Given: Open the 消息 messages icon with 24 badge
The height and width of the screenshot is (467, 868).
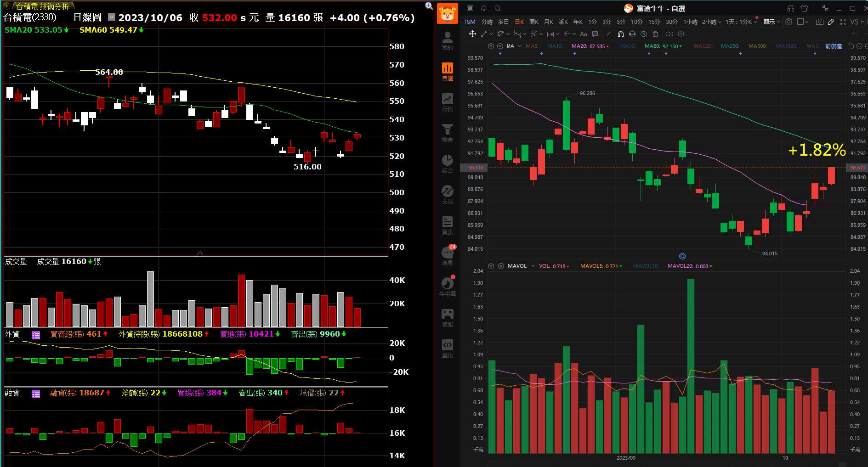Looking at the screenshot, I should click(448, 255).
